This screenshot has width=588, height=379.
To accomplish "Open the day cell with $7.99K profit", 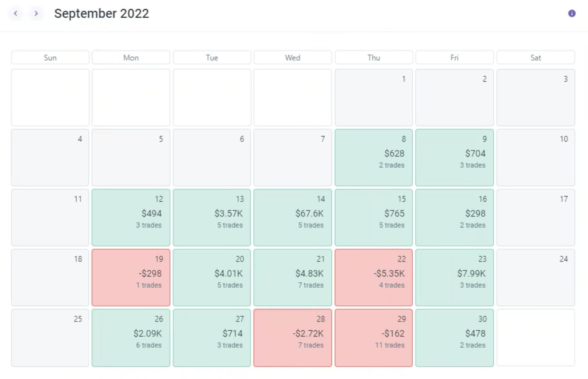I will [454, 278].
